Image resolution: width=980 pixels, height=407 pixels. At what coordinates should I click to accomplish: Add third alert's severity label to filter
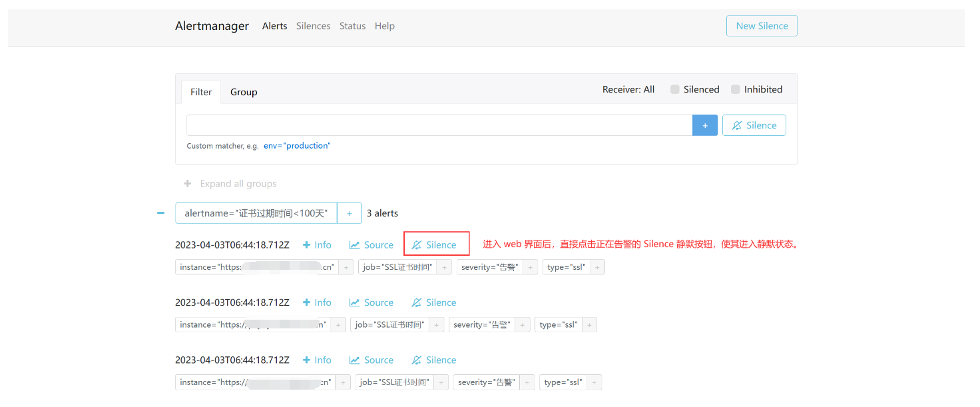[527, 382]
